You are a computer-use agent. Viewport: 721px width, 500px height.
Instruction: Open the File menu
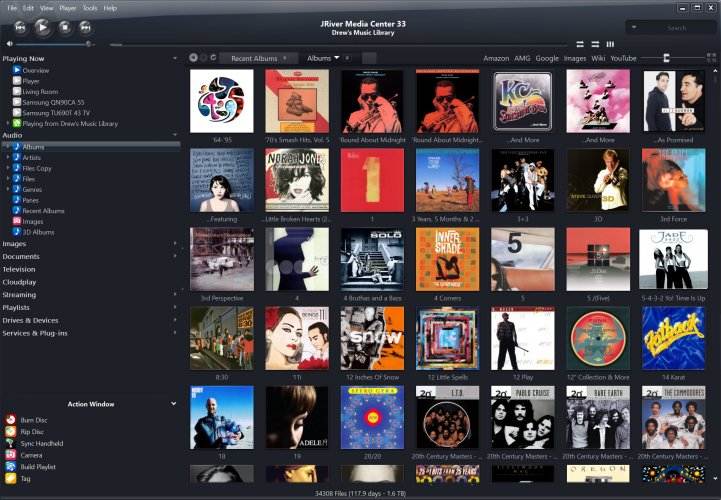point(12,8)
